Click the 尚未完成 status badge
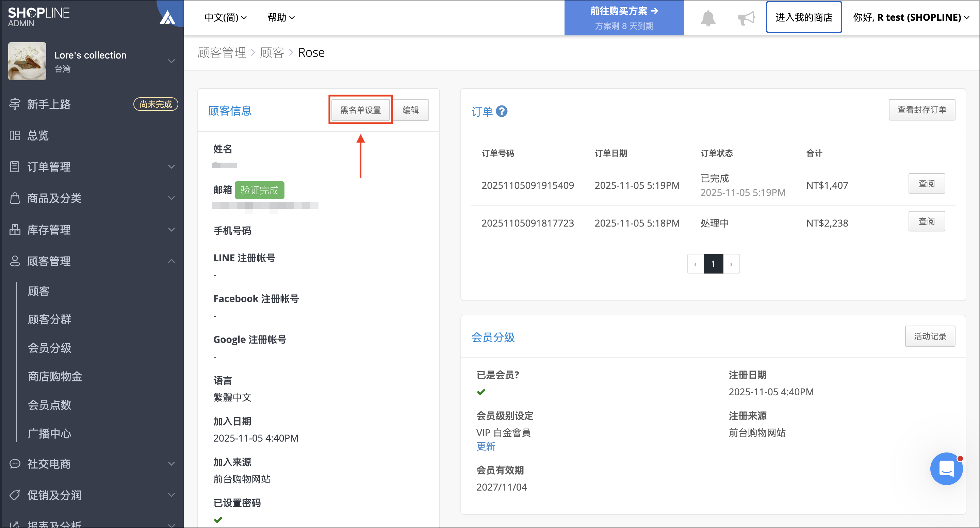 pos(156,104)
